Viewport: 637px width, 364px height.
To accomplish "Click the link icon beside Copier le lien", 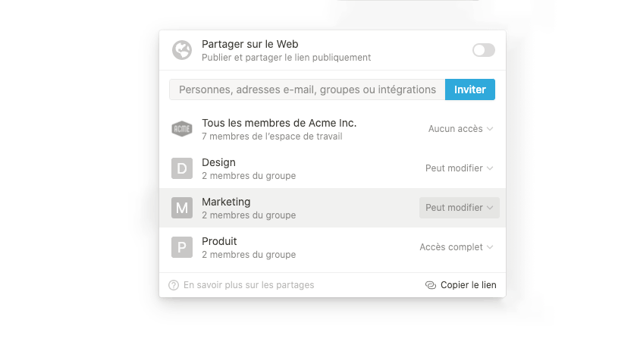I will click(431, 285).
